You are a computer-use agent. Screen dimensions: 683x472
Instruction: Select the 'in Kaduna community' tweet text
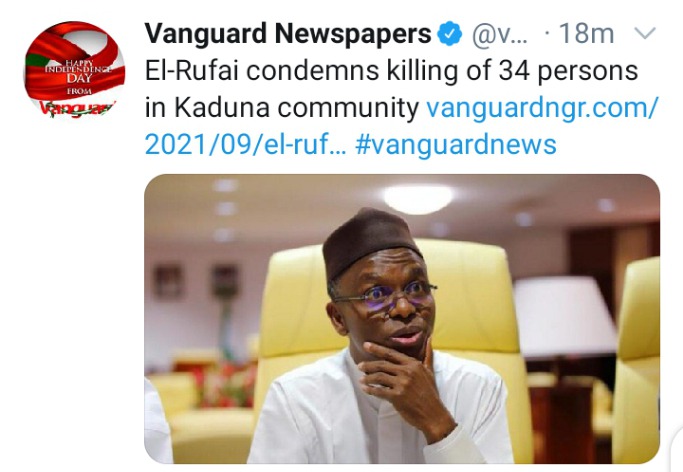click(281, 108)
